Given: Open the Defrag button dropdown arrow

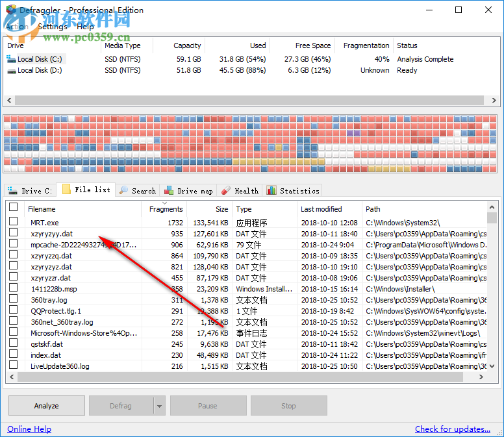Looking at the screenshot, I should click(159, 406).
